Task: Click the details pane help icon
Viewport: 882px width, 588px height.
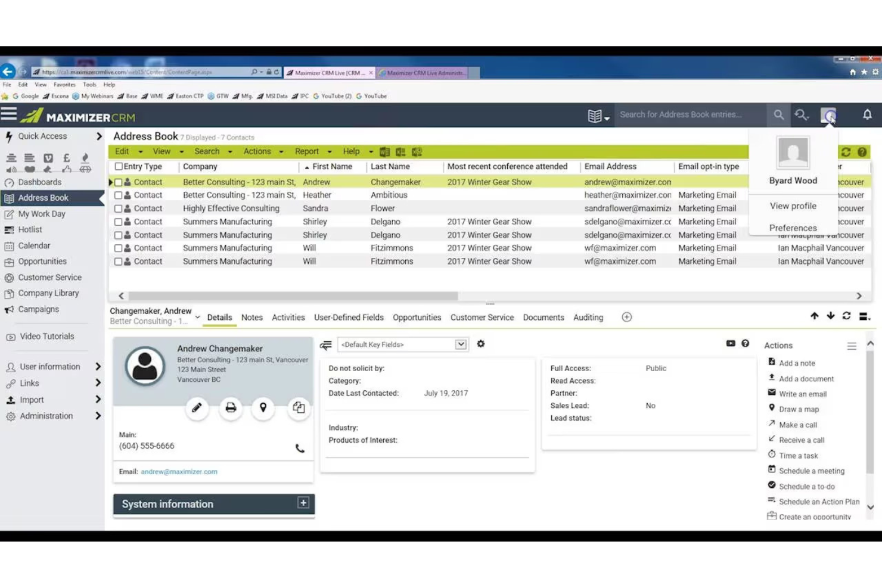Action: (745, 343)
